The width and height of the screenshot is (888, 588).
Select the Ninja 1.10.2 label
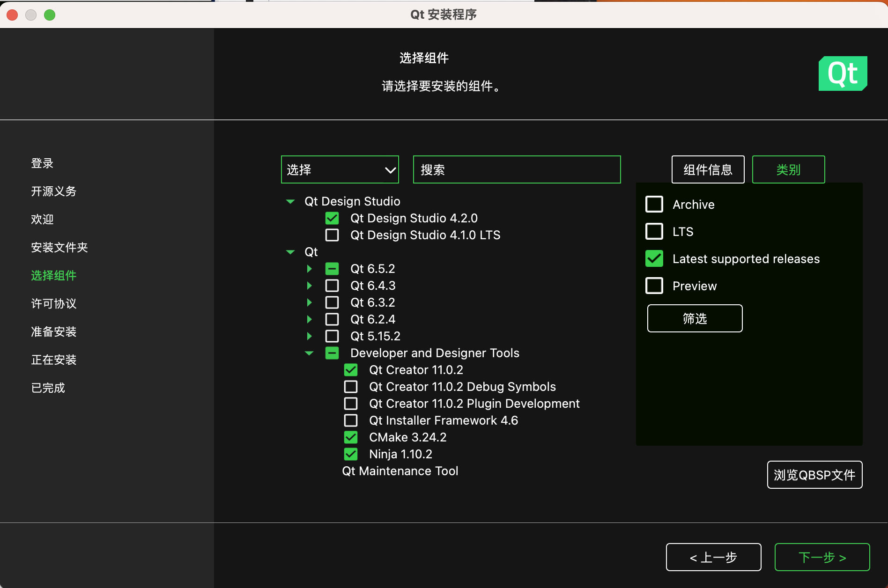tap(400, 454)
